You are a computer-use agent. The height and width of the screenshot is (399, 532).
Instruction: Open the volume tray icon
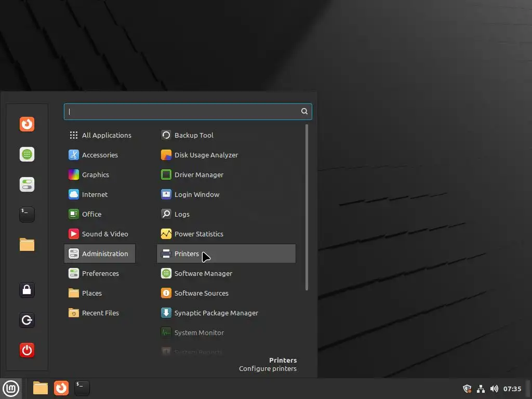pyautogui.click(x=495, y=389)
